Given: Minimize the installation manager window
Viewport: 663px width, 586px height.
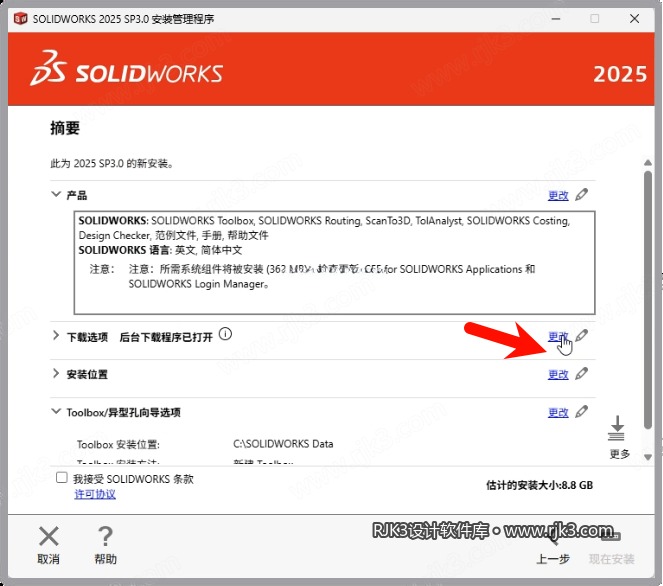Looking at the screenshot, I should [x=556, y=19].
